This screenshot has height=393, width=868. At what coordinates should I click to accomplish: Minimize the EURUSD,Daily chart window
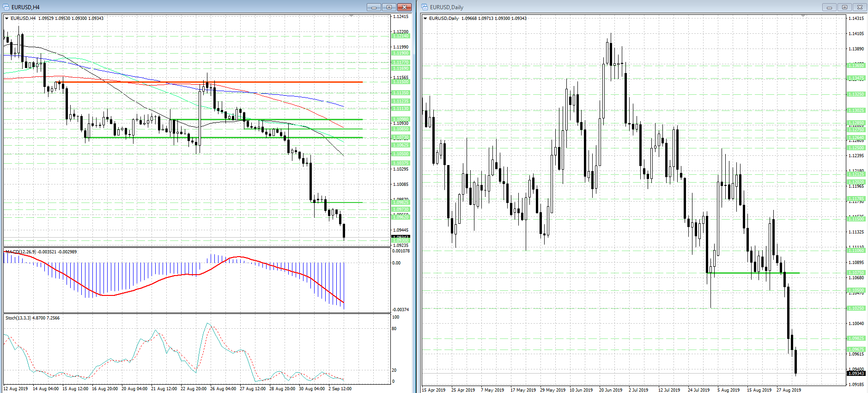[829, 7]
